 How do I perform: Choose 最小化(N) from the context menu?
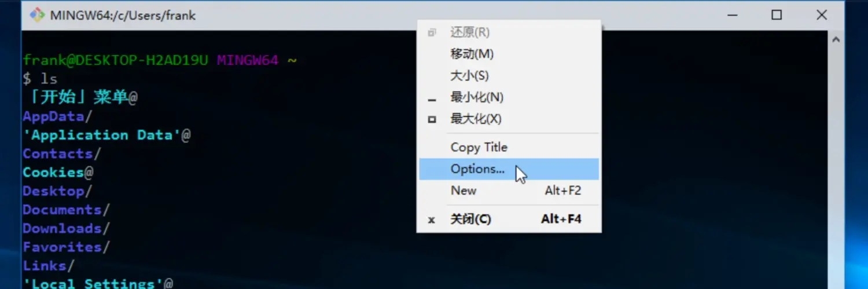coord(476,97)
